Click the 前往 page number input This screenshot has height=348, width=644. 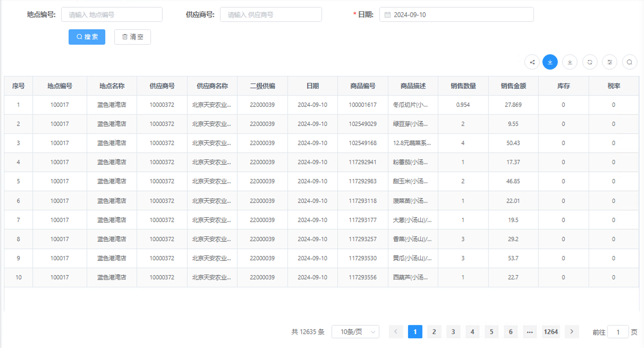click(618, 332)
